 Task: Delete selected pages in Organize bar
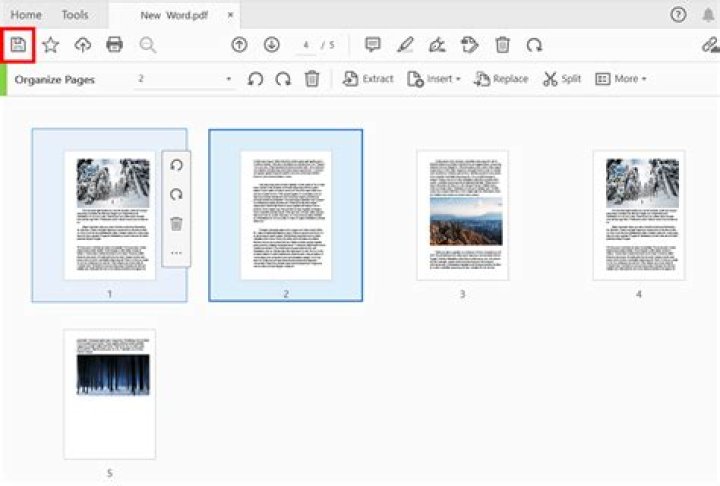pos(312,79)
